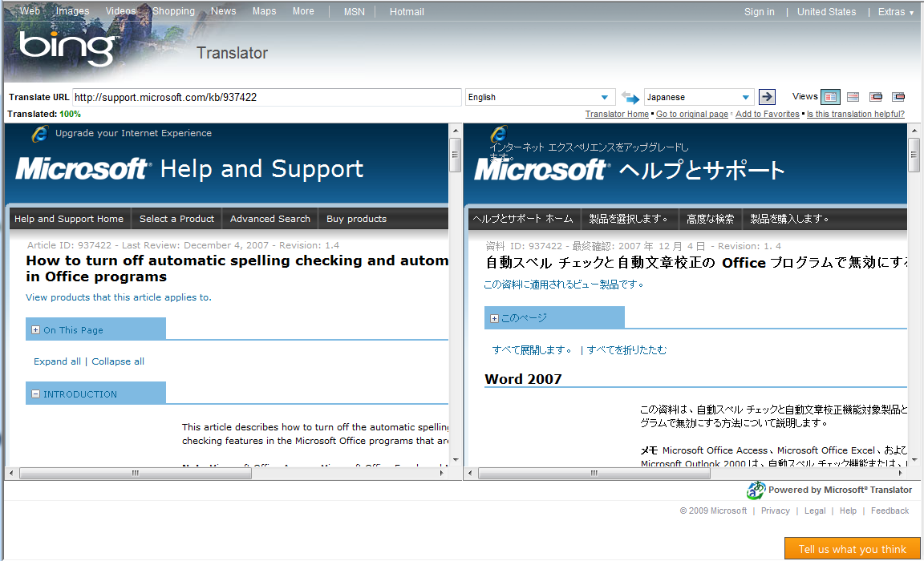Viewport: 924px width, 561px height.
Task: Collapse the INTRODUCTION section
Action: pyautogui.click(x=35, y=394)
